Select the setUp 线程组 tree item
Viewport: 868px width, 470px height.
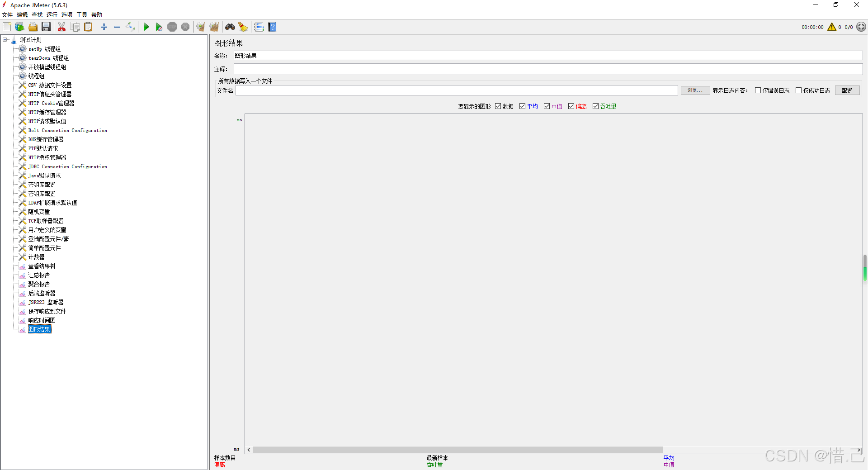[44, 49]
